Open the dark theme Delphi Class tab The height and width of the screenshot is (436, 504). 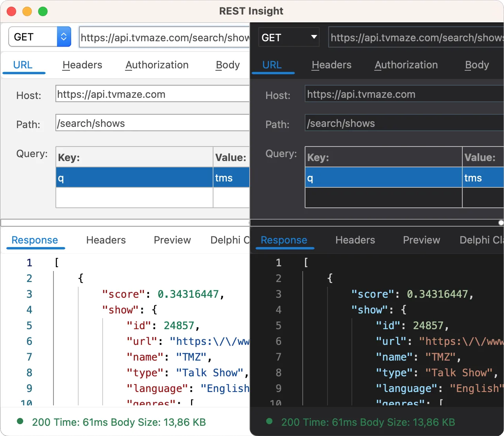481,240
